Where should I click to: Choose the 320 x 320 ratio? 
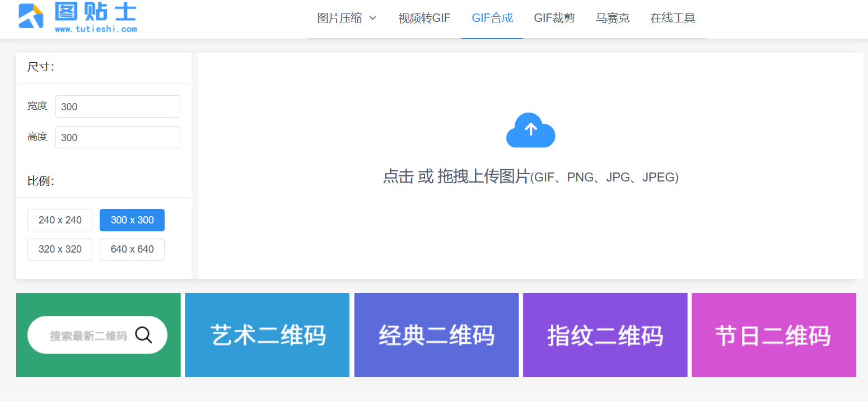point(60,250)
